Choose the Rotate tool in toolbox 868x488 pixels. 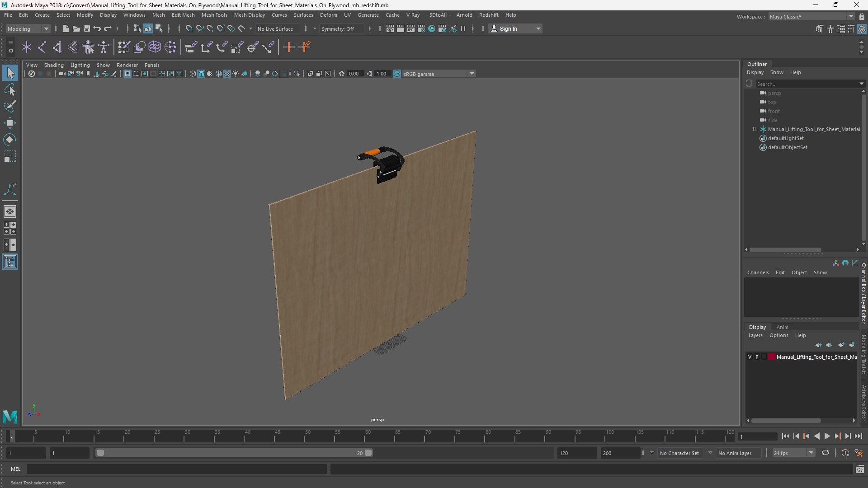pyautogui.click(x=10, y=140)
